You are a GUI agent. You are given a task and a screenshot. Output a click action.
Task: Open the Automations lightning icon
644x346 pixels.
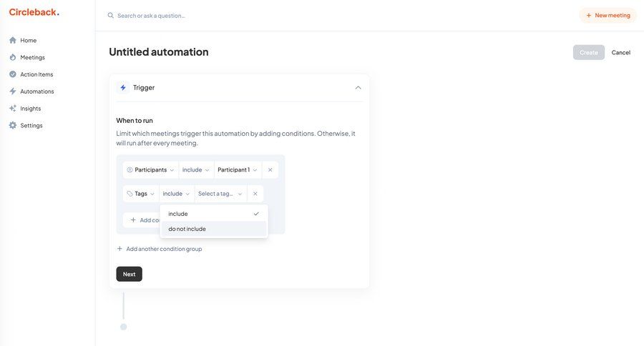(x=13, y=92)
